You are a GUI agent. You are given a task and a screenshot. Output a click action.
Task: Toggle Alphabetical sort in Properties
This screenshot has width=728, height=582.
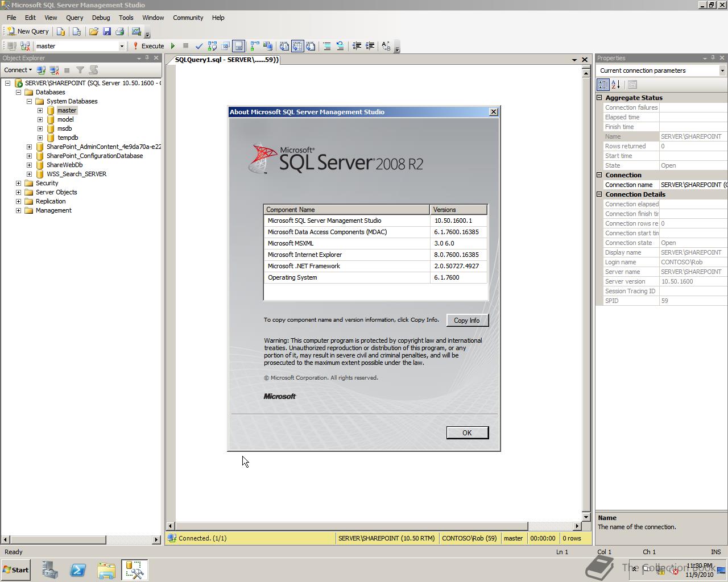coord(616,85)
